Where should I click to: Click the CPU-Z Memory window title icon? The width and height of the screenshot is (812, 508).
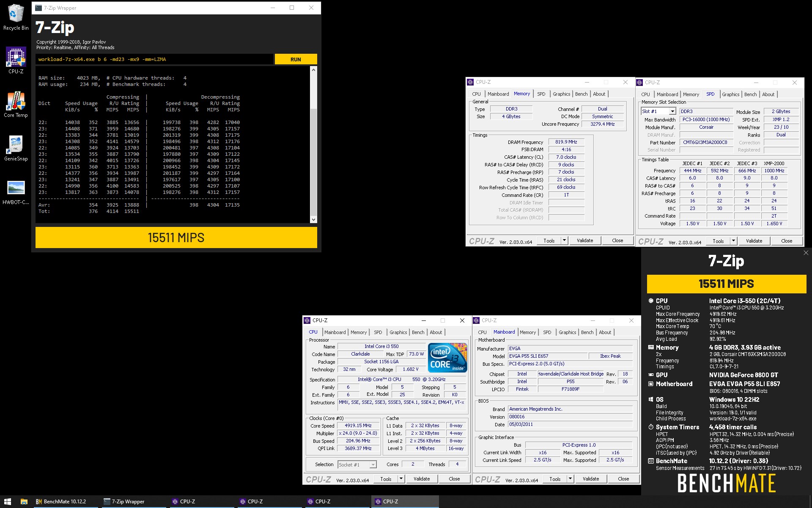[x=470, y=82]
